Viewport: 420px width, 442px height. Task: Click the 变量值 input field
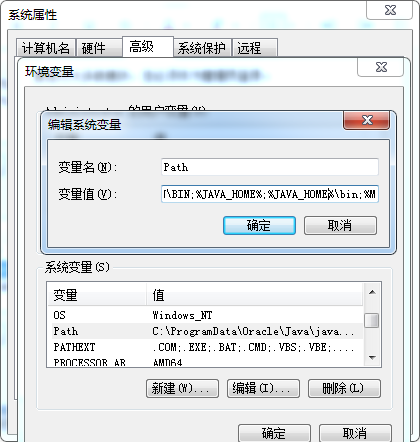[x=270, y=194]
